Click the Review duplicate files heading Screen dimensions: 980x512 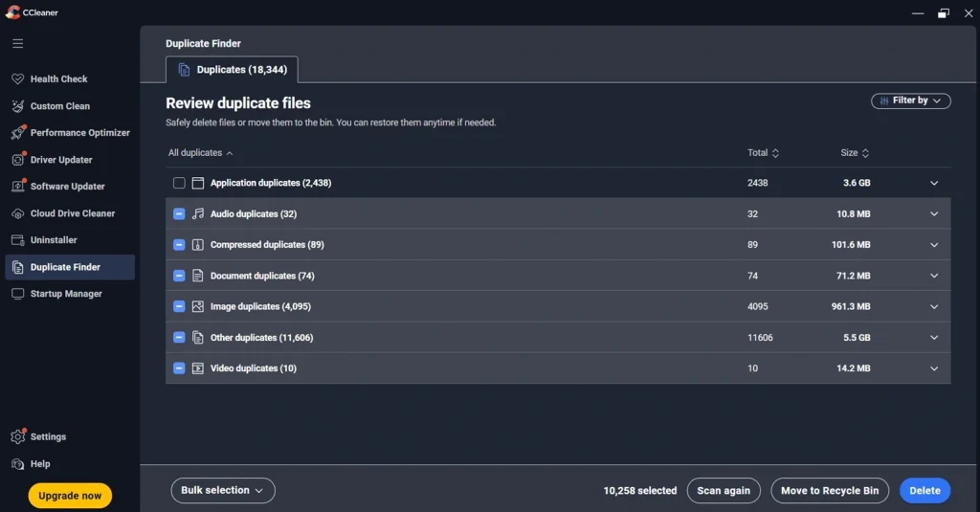(x=238, y=103)
